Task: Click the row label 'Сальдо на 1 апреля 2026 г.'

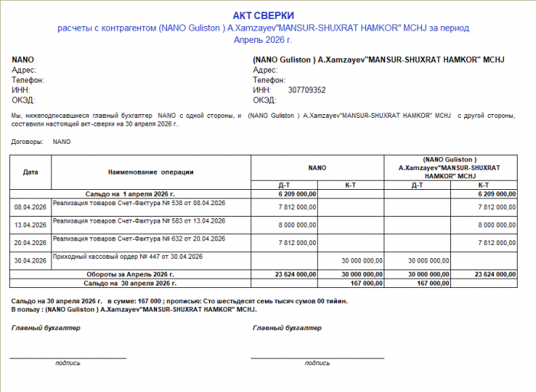Action: (x=130, y=194)
